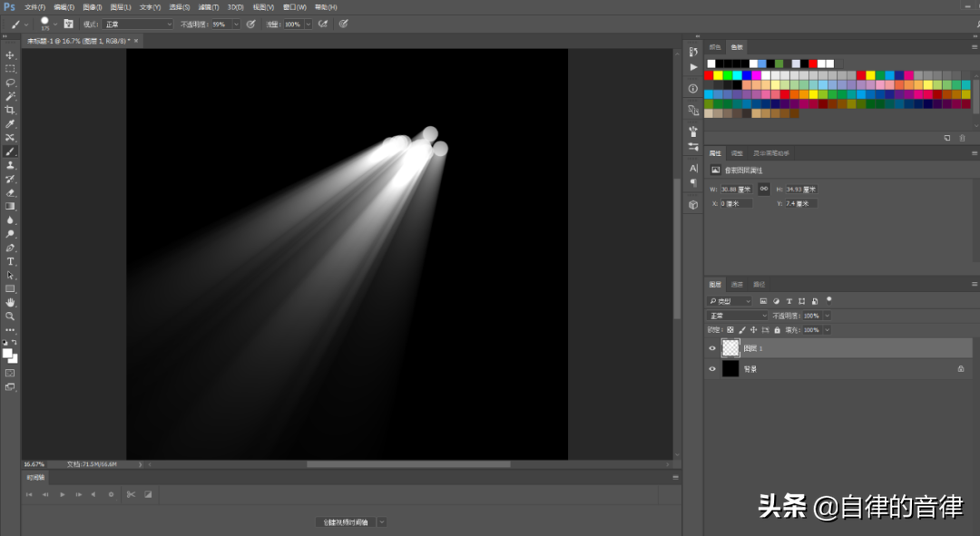This screenshot has width=980, height=536.
Task: Select the Pen tool
Action: tap(10, 248)
